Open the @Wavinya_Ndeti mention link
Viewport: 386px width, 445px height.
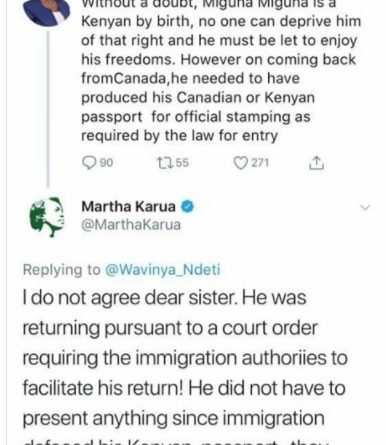(x=163, y=270)
